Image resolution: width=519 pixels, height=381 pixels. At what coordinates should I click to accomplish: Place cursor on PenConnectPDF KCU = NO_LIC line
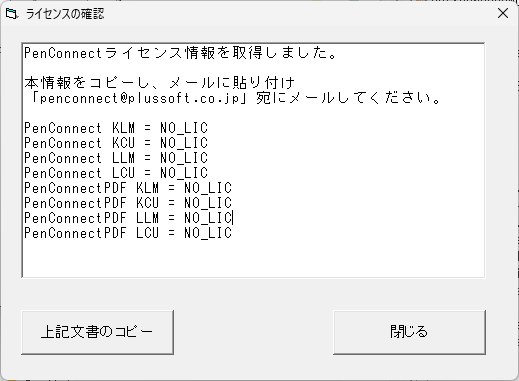[x=128, y=203]
